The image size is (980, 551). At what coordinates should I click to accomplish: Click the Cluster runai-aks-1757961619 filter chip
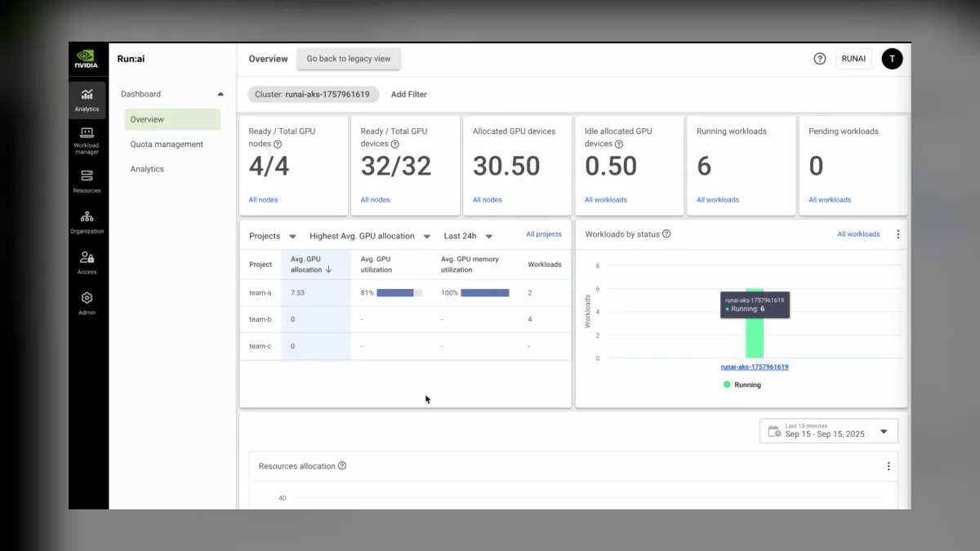314,94
